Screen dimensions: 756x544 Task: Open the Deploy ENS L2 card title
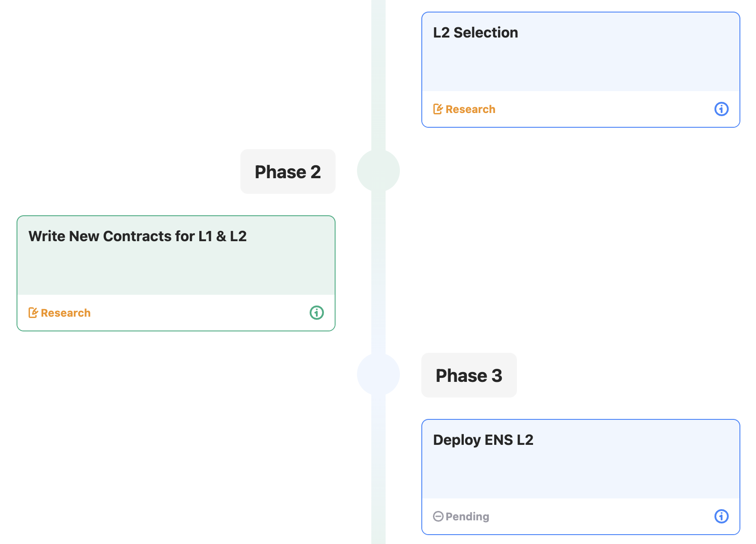click(x=483, y=440)
